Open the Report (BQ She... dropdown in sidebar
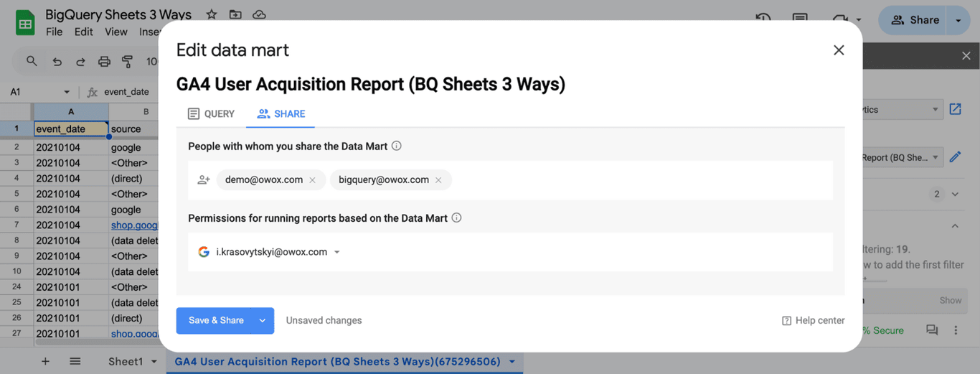The image size is (980, 374). tap(902, 157)
